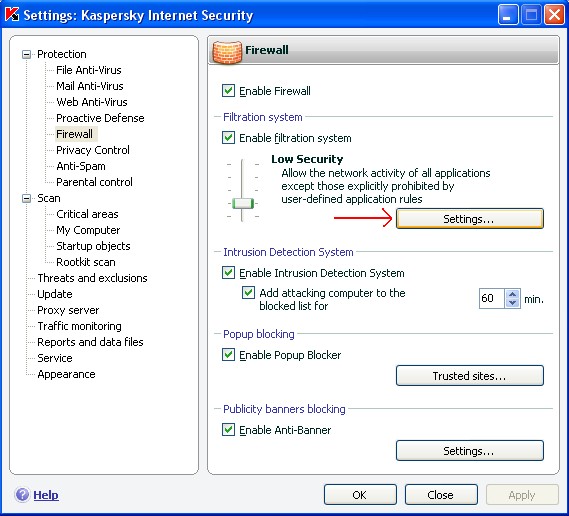Select Critical areas scan item

pyautogui.click(x=87, y=214)
